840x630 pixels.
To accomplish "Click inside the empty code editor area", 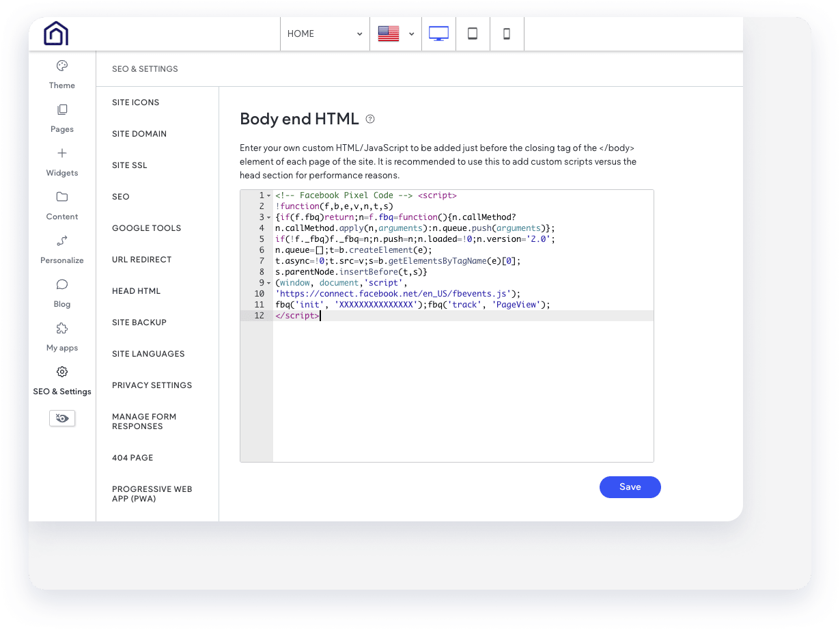I will coord(463,391).
